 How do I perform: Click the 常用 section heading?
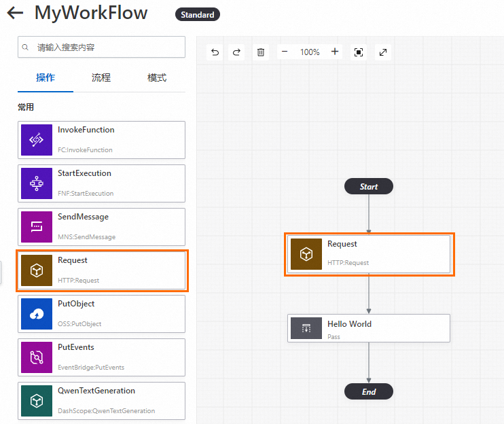26,107
